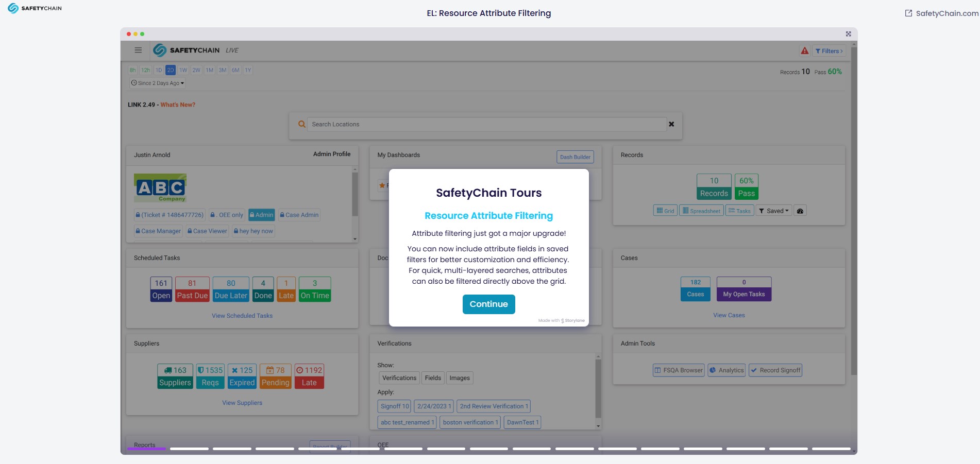The image size is (980, 464).
Task: Select the 1D time range
Action: pos(159,70)
